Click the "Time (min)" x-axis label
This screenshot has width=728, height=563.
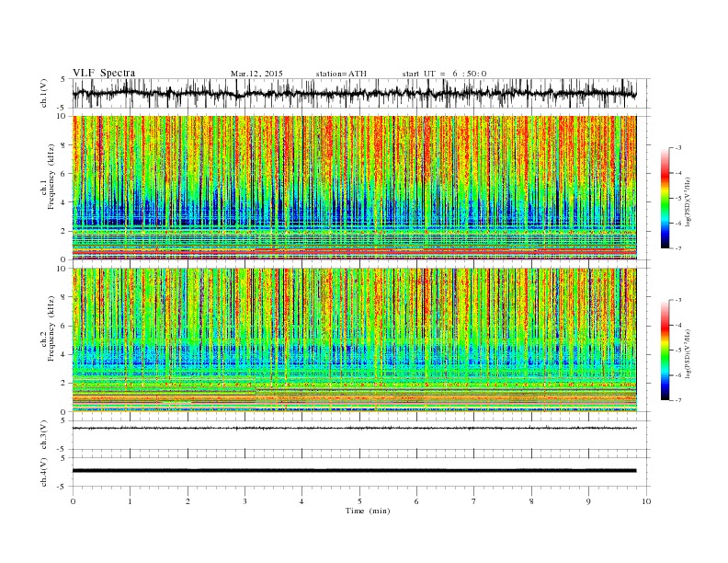pos(368,511)
